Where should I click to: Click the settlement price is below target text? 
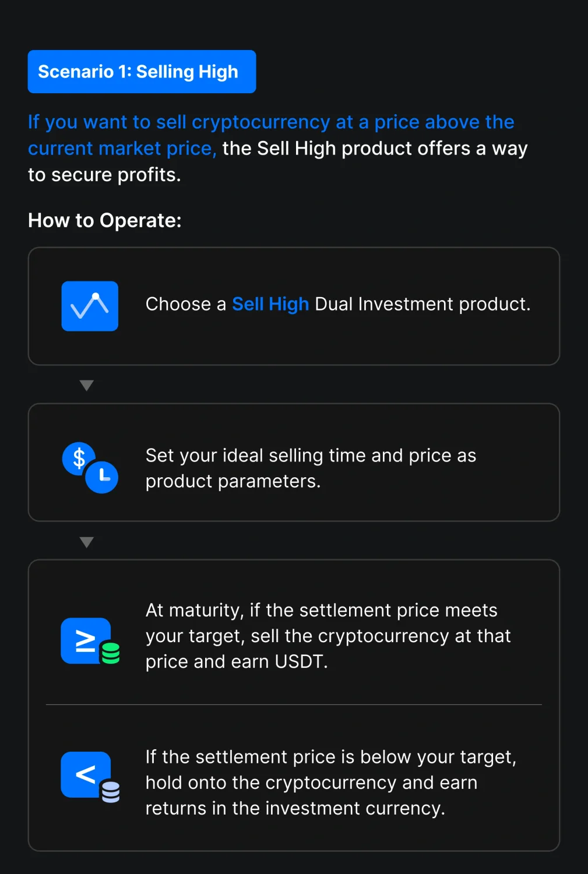pos(331,783)
